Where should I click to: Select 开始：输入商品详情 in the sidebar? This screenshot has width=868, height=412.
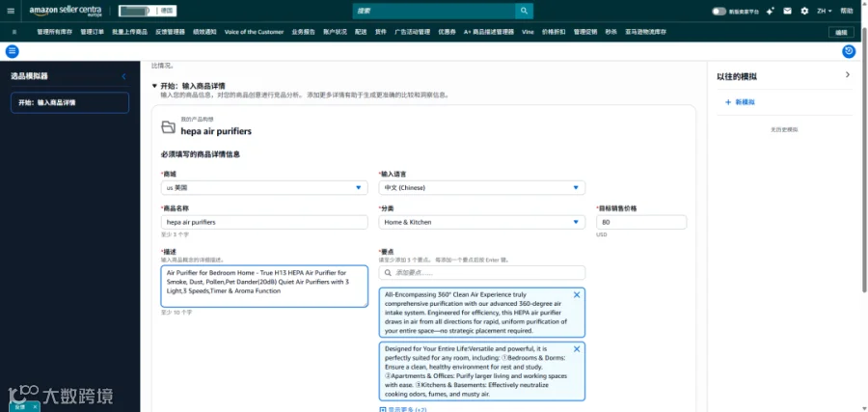69,102
